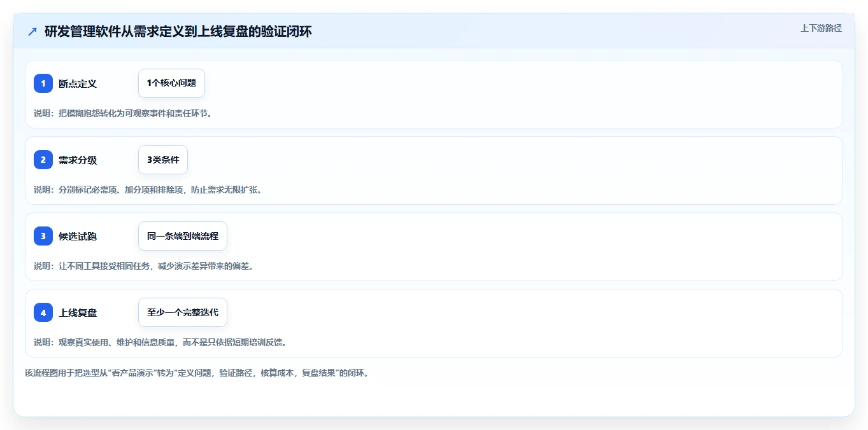868x430 pixels.
Task: Click the footer note starting 该流程图用于把选型
Action: (x=197, y=373)
